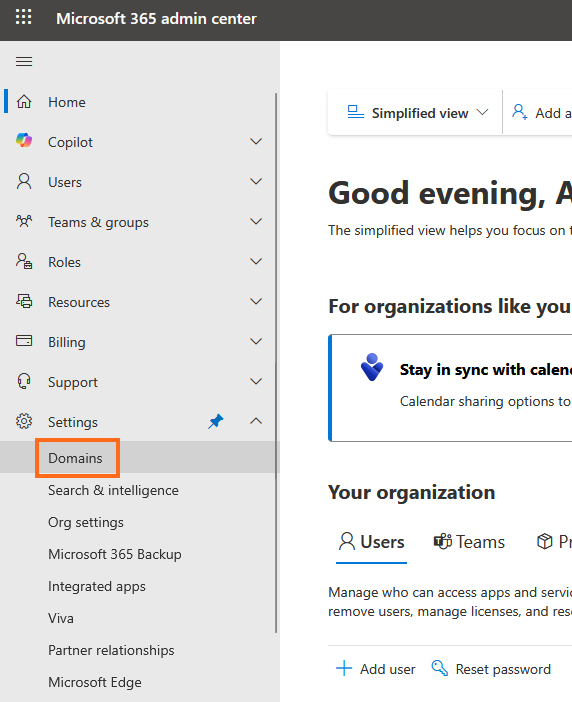Screen dimensions: 572x702
Task: Open the app launcher waffle icon
Action: tap(24, 17)
